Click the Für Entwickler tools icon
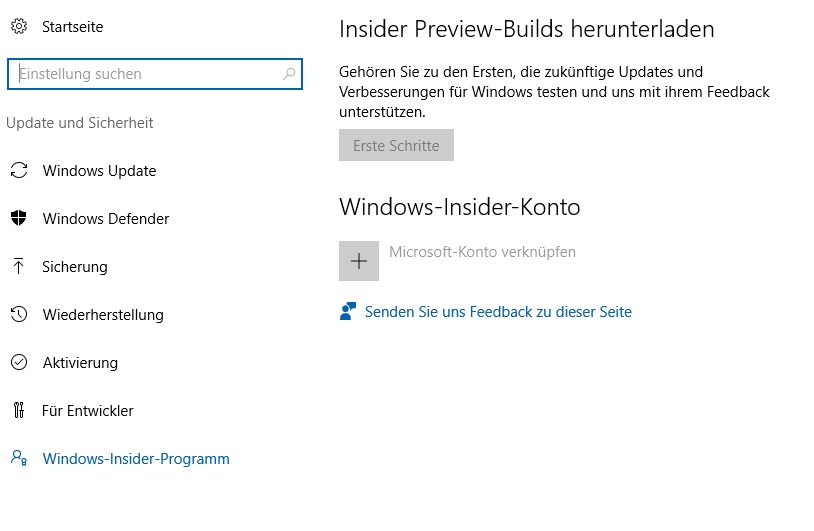The image size is (814, 531). pyautogui.click(x=18, y=411)
